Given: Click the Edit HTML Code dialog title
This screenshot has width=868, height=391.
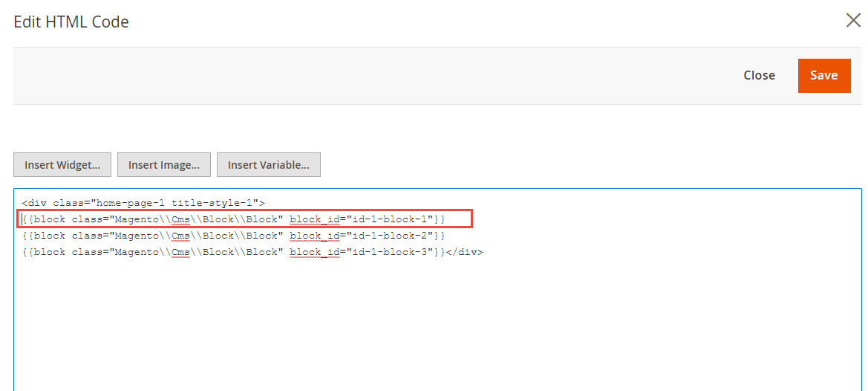Looking at the screenshot, I should click(71, 22).
